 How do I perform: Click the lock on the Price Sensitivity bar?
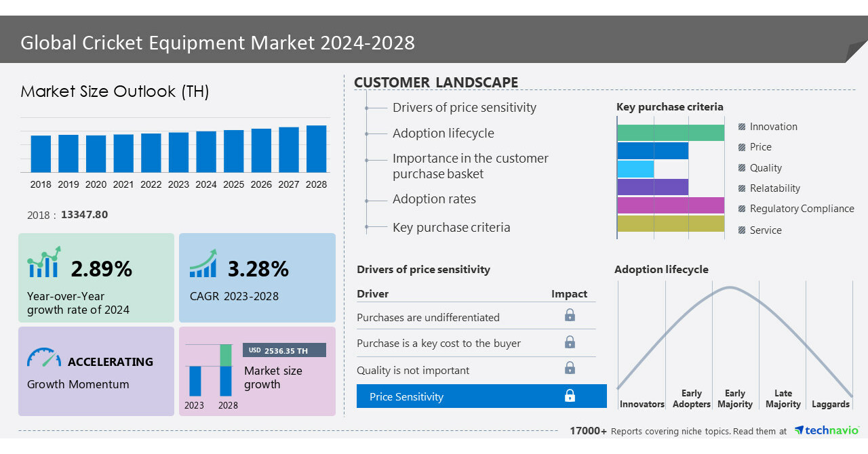[570, 395]
